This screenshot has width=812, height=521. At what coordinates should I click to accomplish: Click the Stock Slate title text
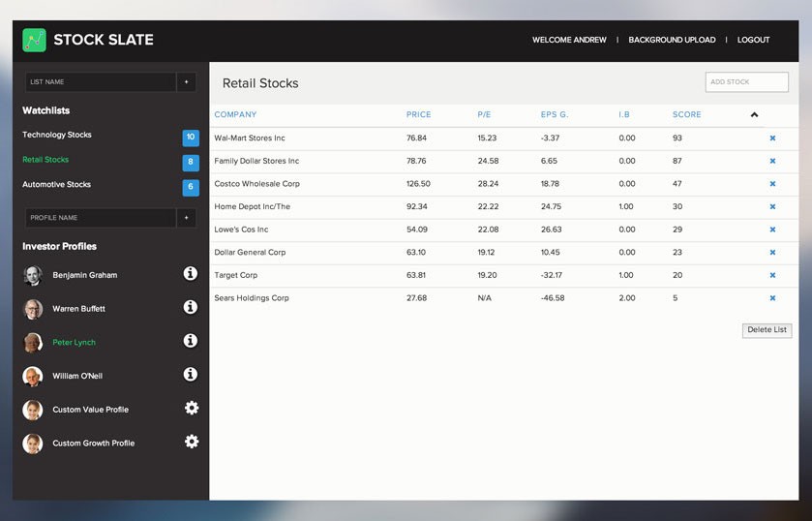point(104,40)
